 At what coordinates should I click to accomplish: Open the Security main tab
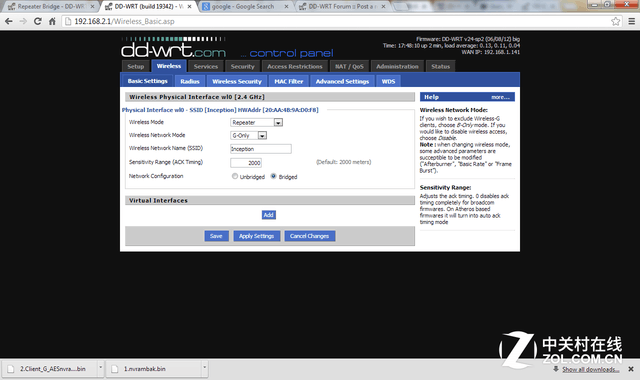(x=242, y=67)
